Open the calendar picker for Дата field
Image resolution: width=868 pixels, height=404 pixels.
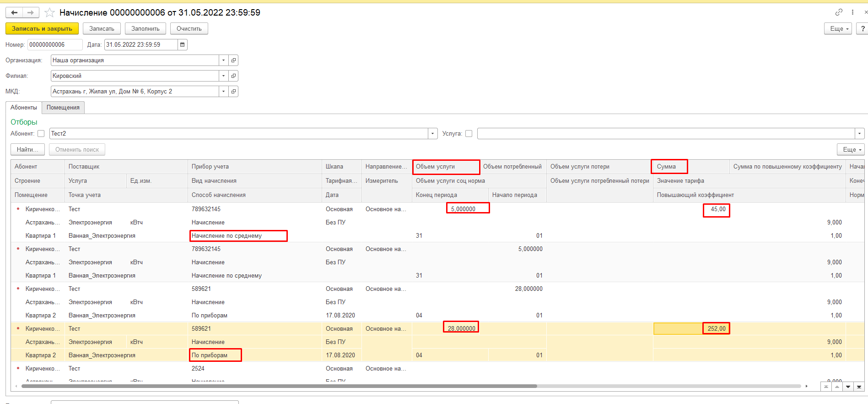182,45
